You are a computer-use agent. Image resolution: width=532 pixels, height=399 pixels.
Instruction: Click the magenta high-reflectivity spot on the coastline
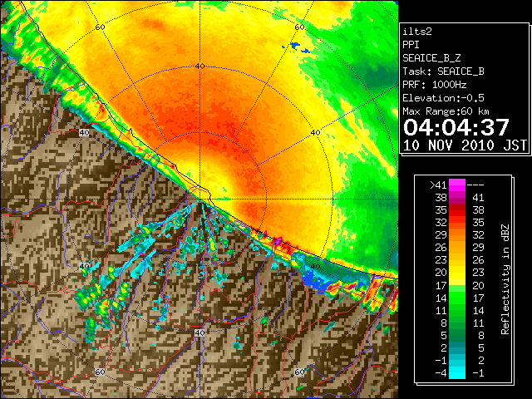278,241
